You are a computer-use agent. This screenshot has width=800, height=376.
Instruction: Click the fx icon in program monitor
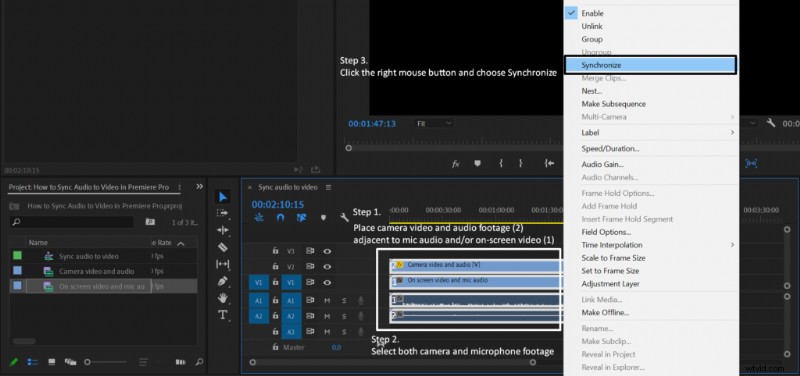pos(456,164)
